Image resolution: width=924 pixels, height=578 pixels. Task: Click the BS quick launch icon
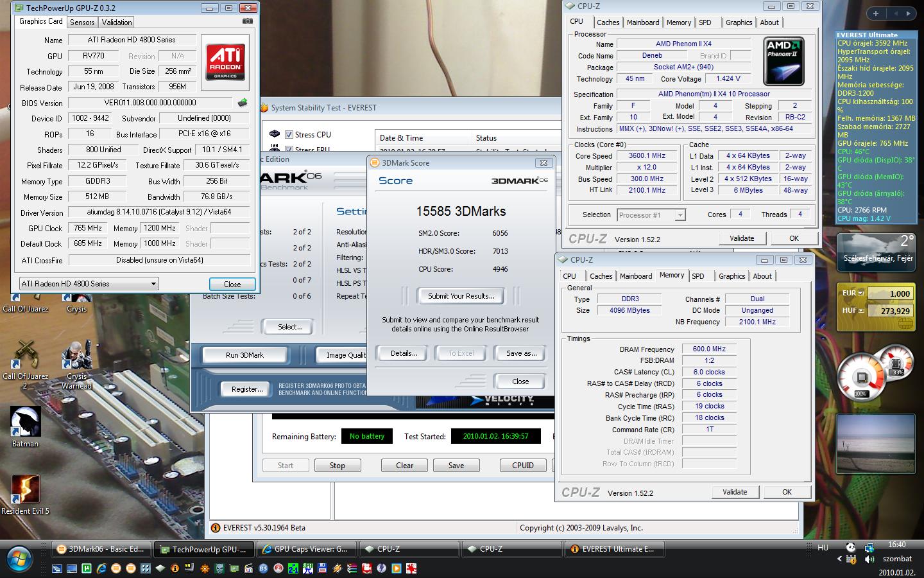tap(263, 568)
